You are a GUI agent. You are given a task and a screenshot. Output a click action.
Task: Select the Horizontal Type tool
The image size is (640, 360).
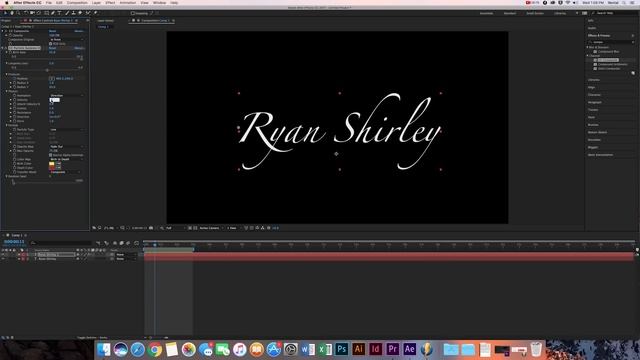(60, 13)
